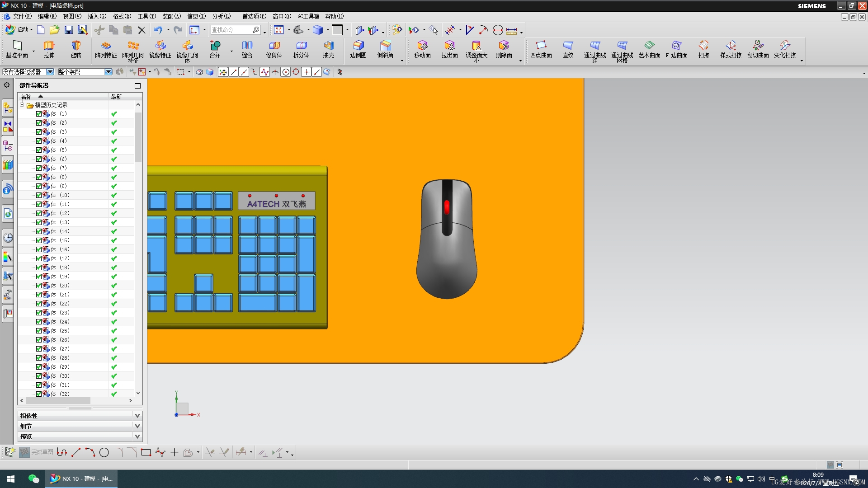The width and height of the screenshot is (868, 488).
Task: Collapse the 模型历史记录 tree node
Action: pos(22,105)
